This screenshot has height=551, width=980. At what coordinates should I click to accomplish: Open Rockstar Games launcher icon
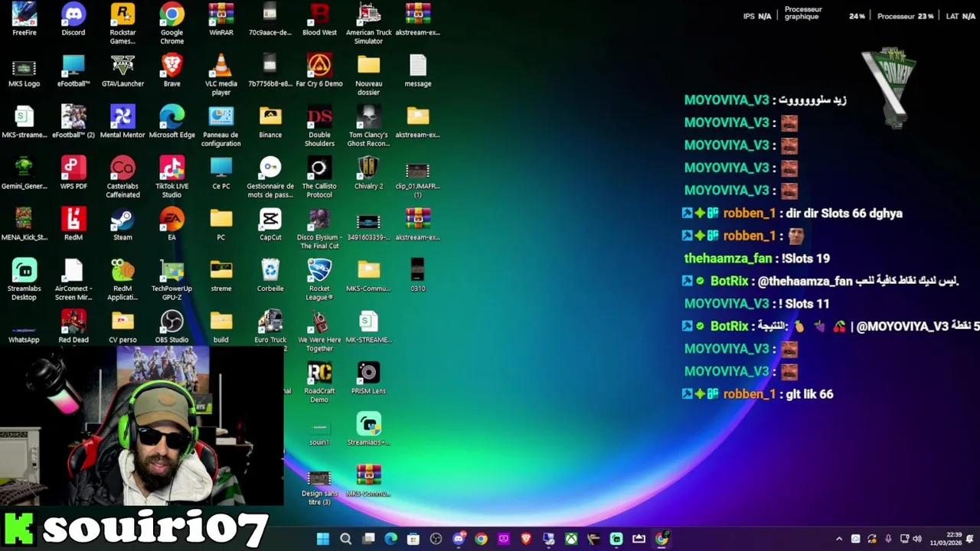pyautogui.click(x=122, y=23)
